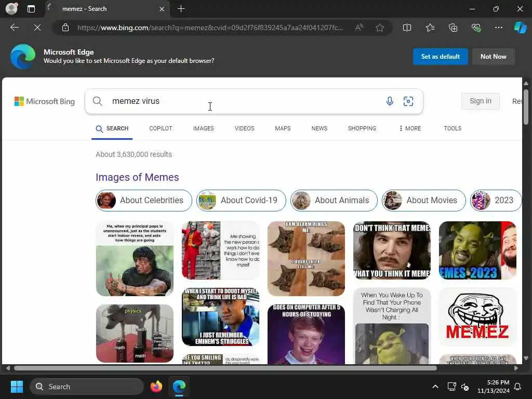The height and width of the screenshot is (399, 532).
Task: Open the Edge profile avatar icon
Action: (x=11, y=8)
